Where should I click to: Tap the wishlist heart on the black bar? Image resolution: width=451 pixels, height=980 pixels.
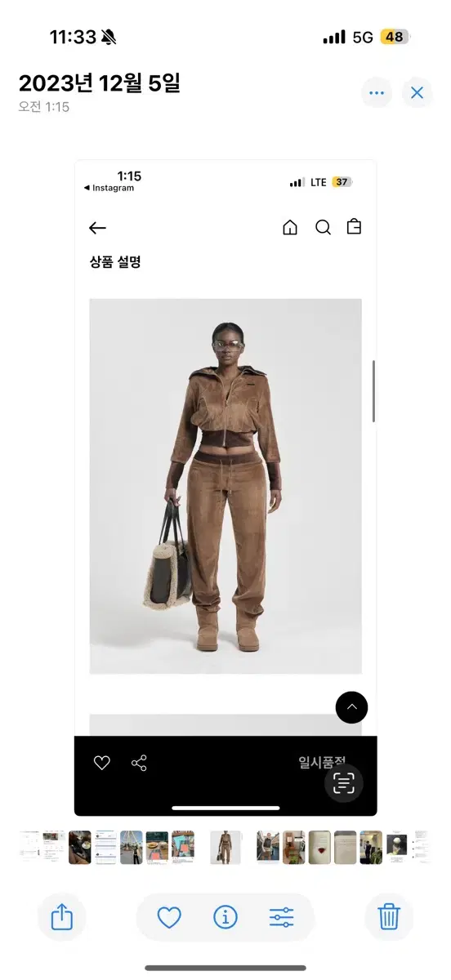(x=102, y=763)
